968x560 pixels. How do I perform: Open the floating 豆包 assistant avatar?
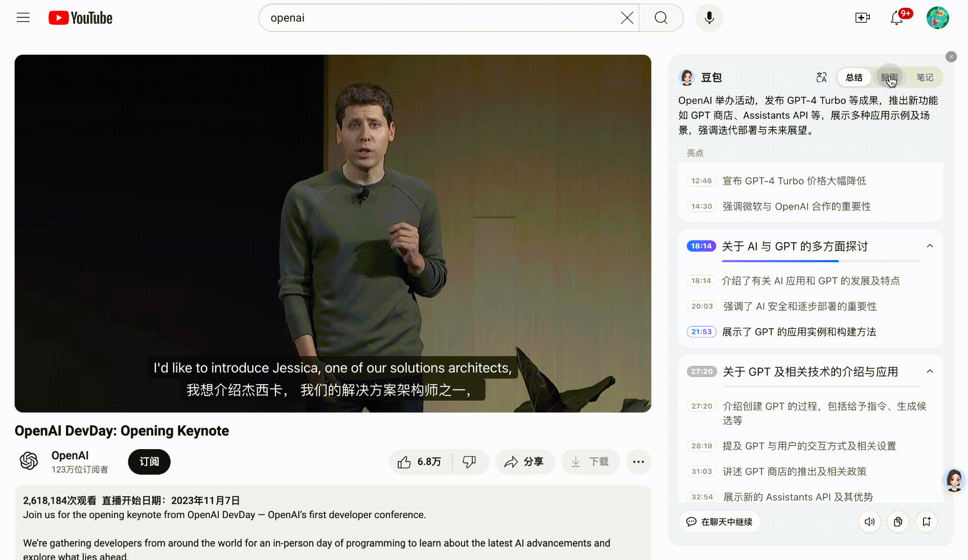coord(954,480)
